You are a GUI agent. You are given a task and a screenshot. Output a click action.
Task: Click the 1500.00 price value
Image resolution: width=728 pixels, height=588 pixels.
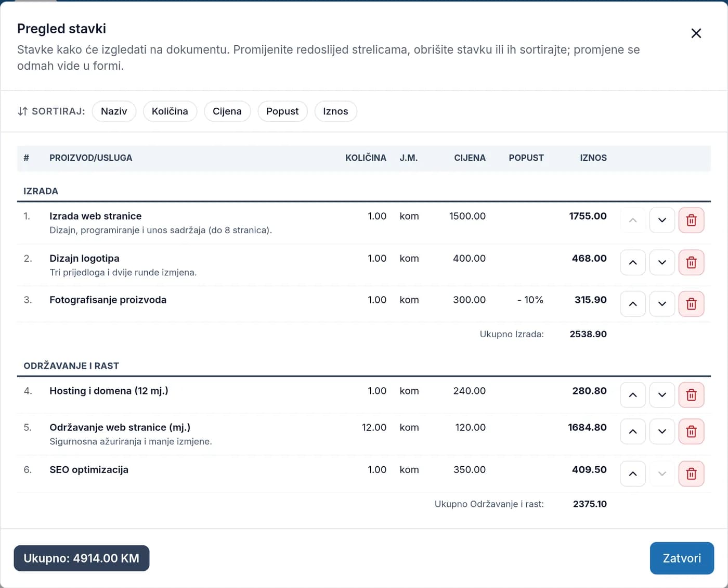467,216
